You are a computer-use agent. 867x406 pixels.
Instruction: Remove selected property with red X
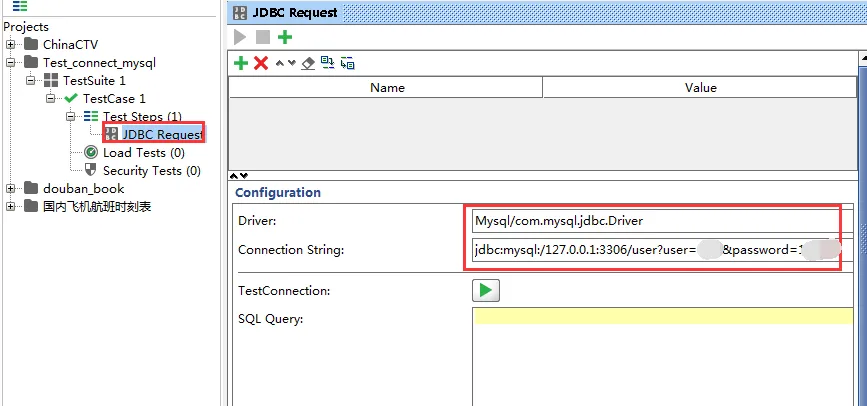click(261, 63)
